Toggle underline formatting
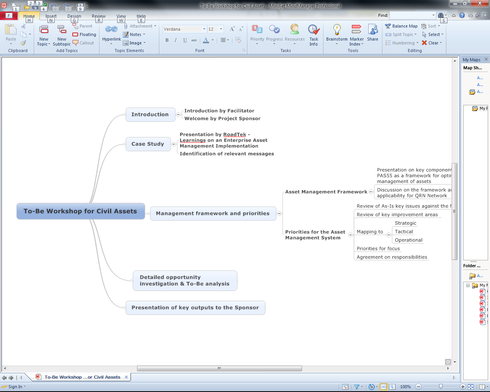 pyautogui.click(x=185, y=40)
